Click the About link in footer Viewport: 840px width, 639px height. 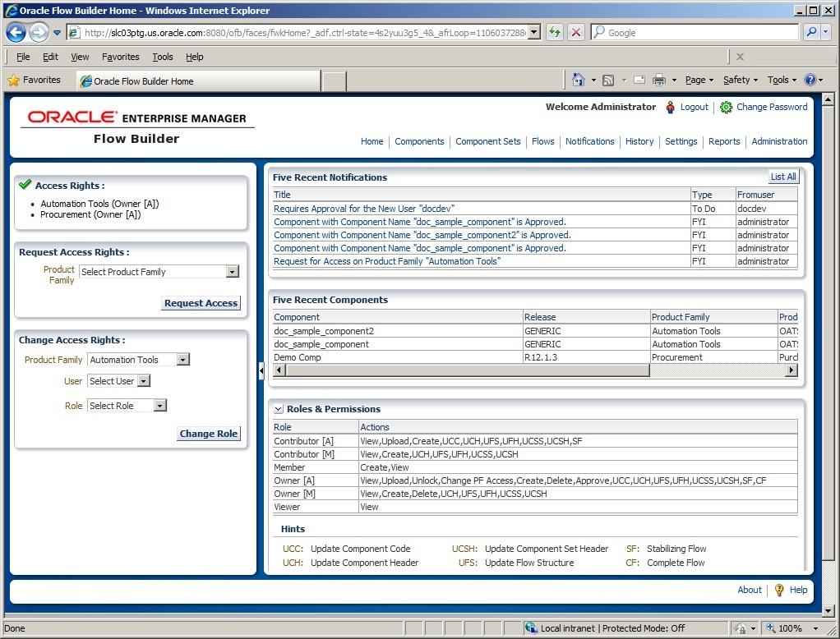(x=750, y=590)
